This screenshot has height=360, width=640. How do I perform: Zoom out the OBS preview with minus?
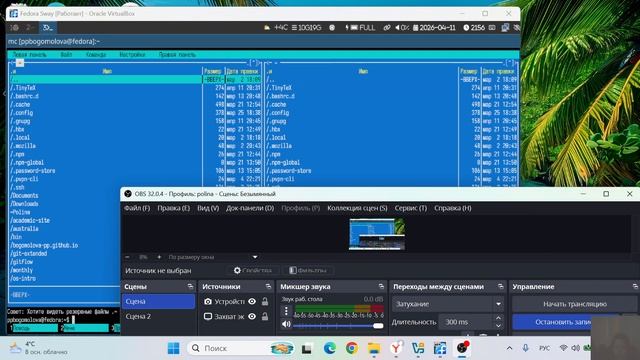(x=127, y=257)
